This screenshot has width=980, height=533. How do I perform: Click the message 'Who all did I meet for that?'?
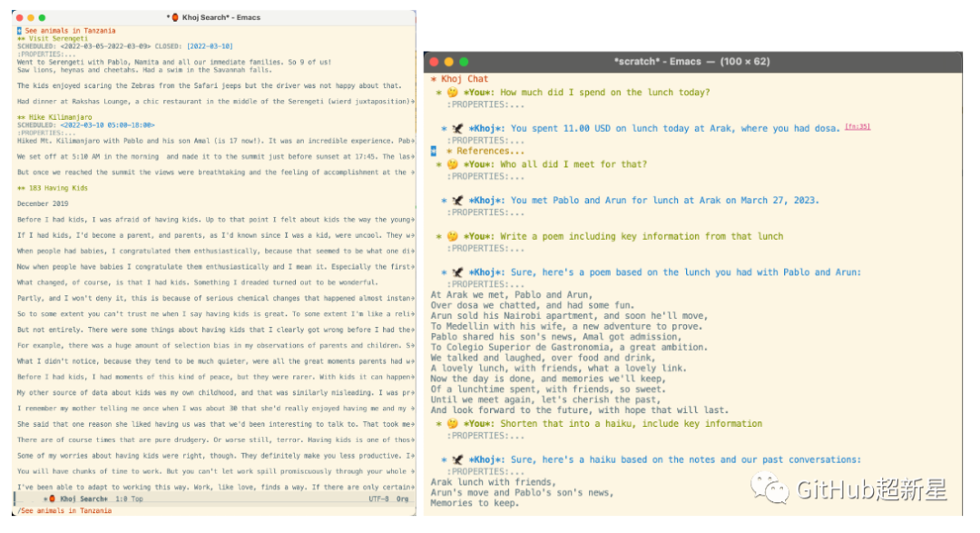pos(573,164)
